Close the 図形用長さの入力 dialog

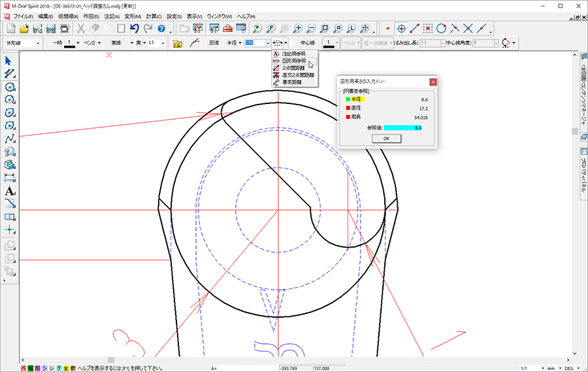tap(433, 82)
